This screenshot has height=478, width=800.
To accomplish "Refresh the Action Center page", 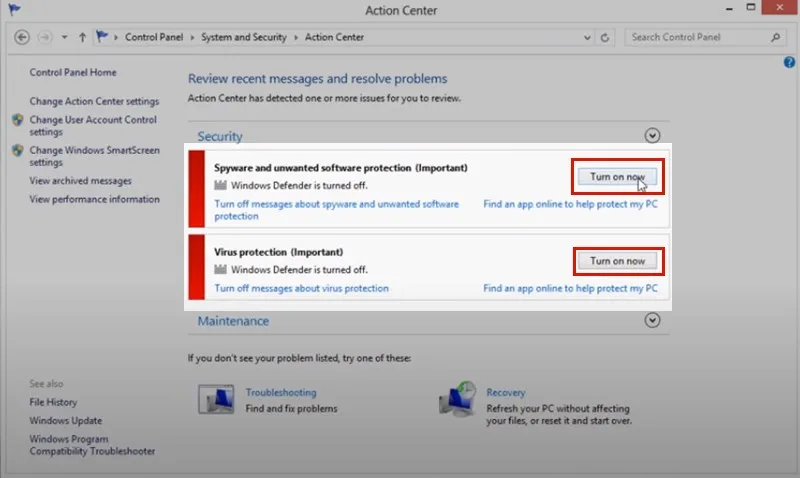I will (x=605, y=37).
